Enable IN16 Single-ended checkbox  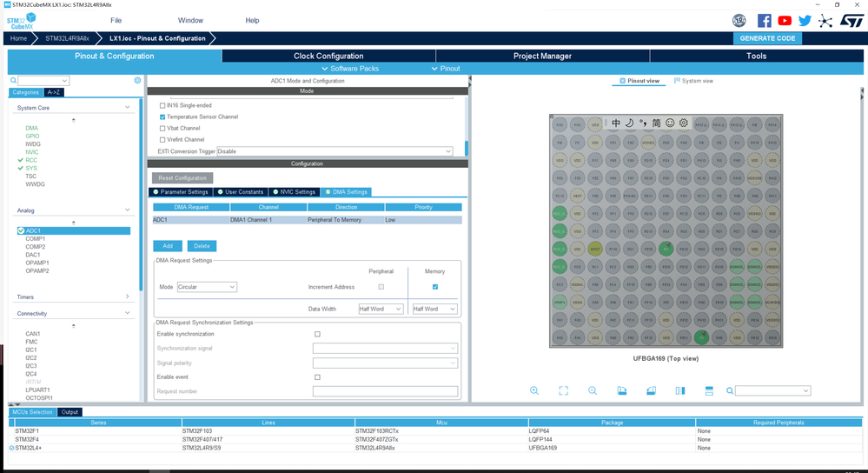pyautogui.click(x=162, y=105)
